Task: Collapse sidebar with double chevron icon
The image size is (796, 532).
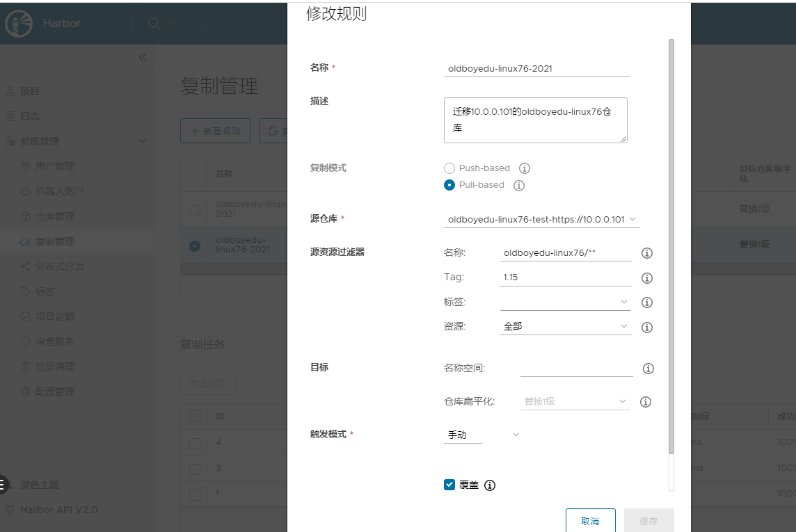Action: tap(143, 57)
